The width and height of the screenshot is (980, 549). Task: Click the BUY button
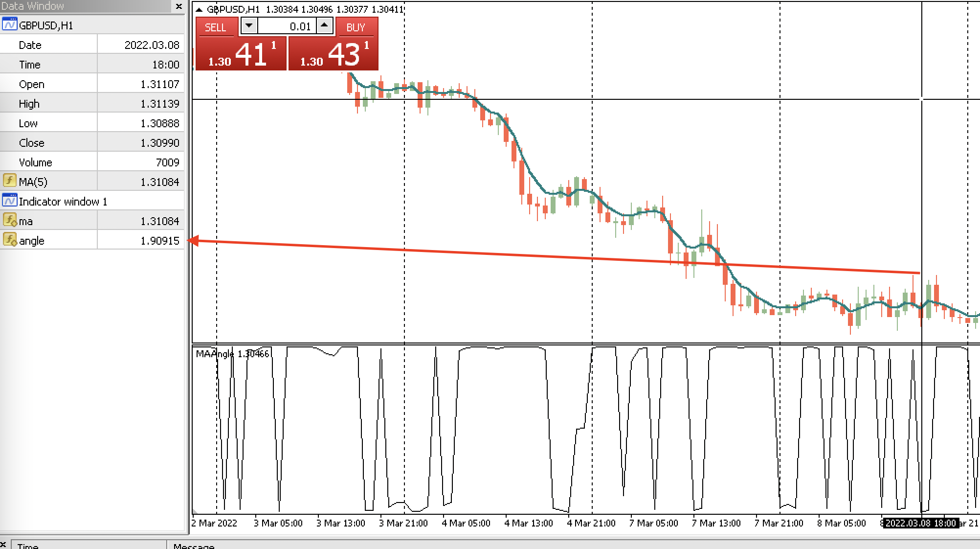coord(356,27)
